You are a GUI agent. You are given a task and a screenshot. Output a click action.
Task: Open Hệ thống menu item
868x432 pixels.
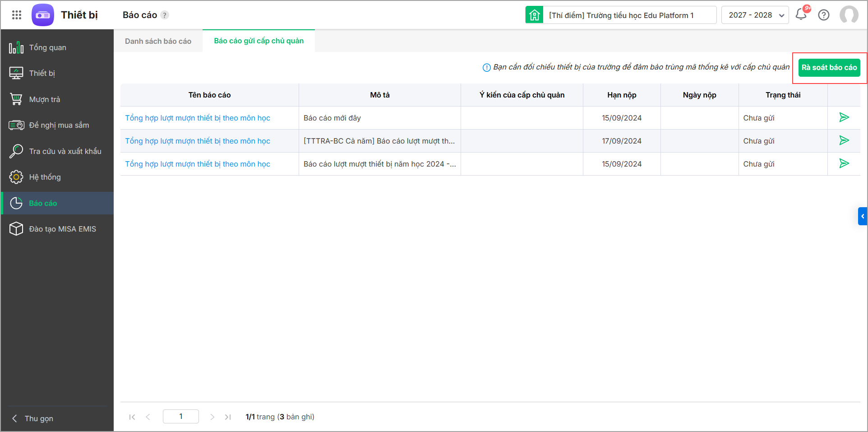pos(57,177)
